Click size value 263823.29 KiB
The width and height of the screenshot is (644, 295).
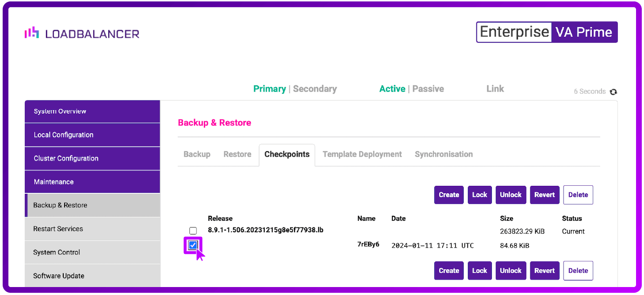[x=522, y=231]
